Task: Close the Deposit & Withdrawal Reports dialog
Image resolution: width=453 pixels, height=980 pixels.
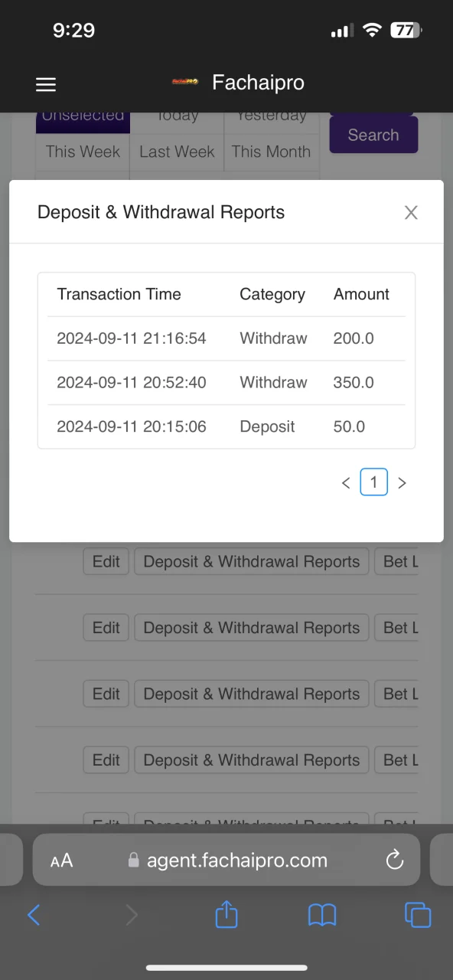Action: point(411,213)
